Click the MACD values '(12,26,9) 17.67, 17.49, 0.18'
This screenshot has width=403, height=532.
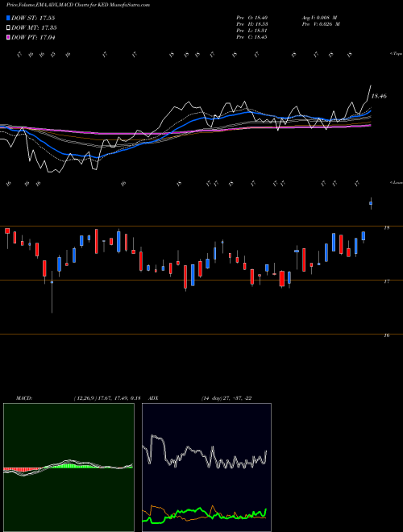[107, 398]
